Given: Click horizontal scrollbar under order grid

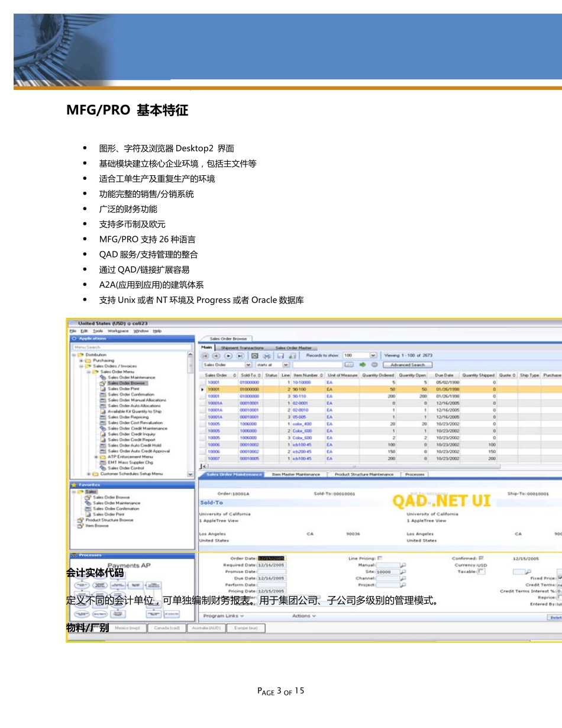Looking at the screenshot, I should (353, 466).
